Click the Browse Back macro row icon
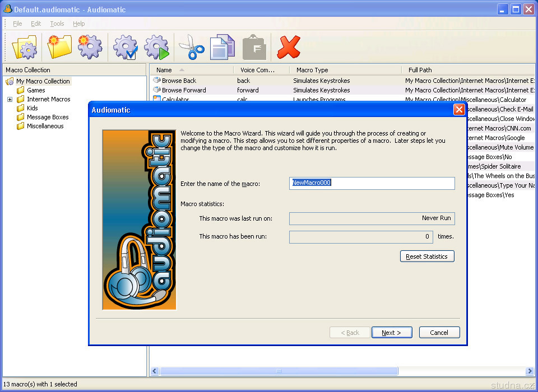This screenshot has height=392, width=538. (157, 80)
